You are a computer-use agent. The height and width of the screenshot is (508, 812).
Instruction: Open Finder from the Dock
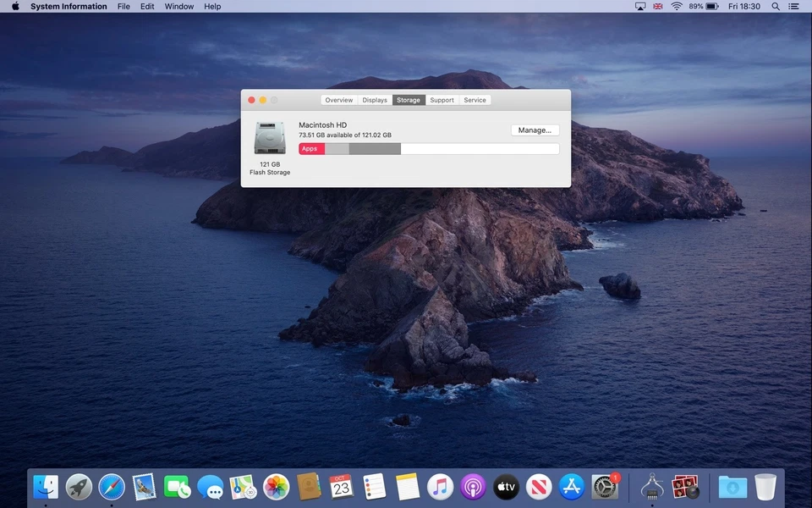[46, 488]
